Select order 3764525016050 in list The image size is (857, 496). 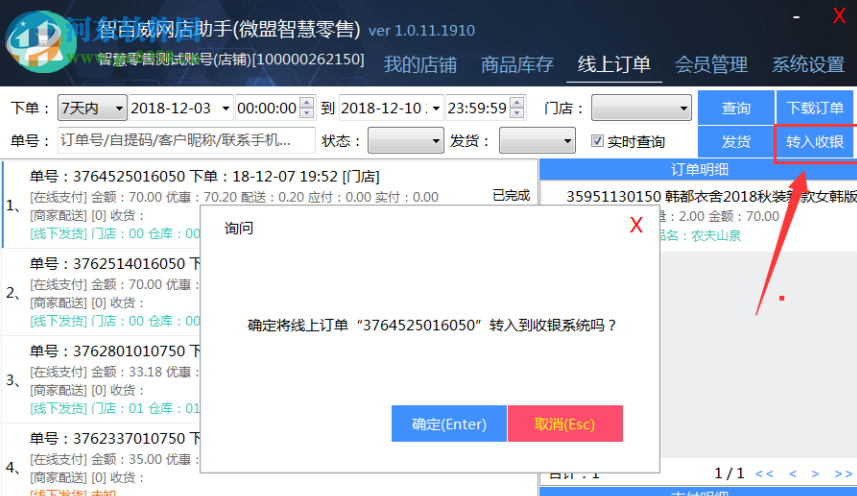point(270,204)
